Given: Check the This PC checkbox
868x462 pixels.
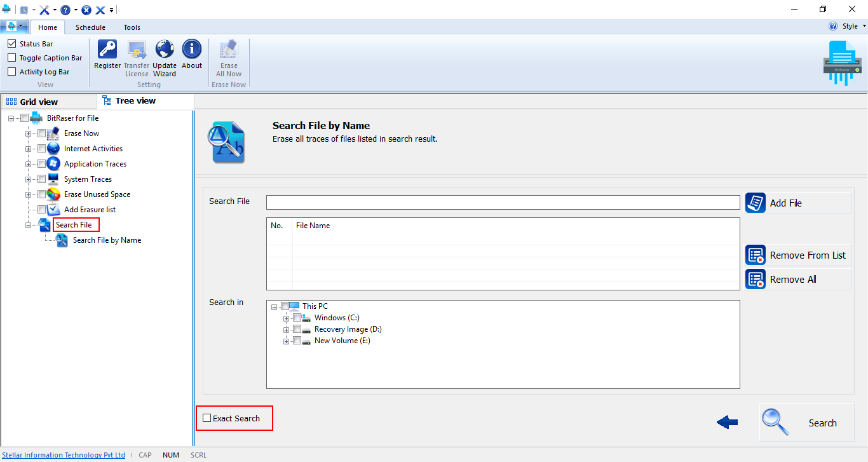Looking at the screenshot, I should pos(284,306).
